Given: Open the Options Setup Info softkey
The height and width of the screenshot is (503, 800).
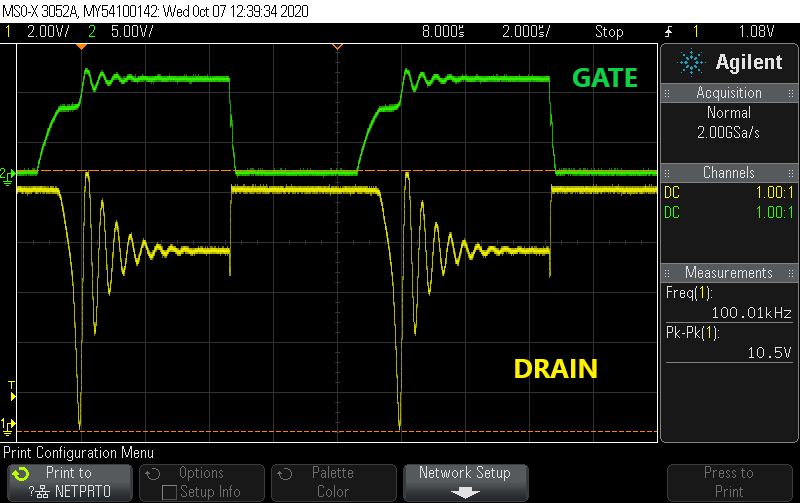Looking at the screenshot, I should pos(202,483).
